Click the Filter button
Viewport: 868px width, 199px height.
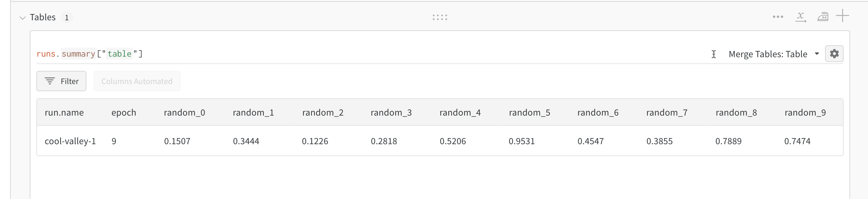61,81
